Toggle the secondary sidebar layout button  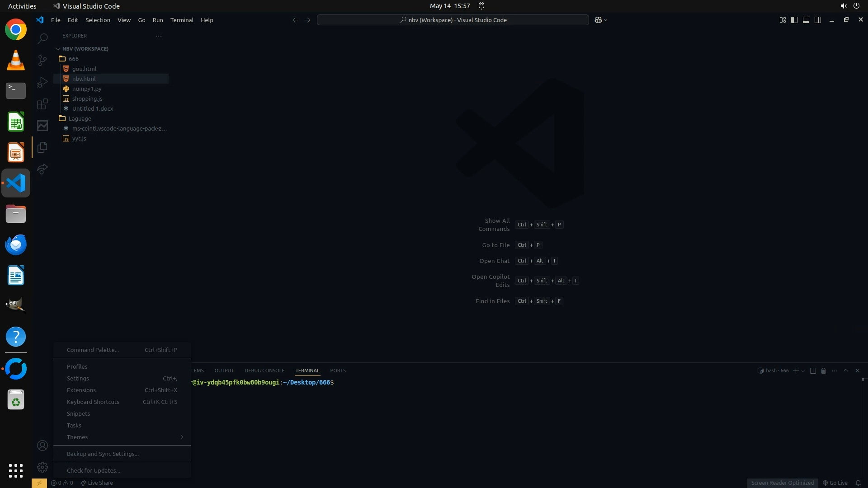(818, 20)
